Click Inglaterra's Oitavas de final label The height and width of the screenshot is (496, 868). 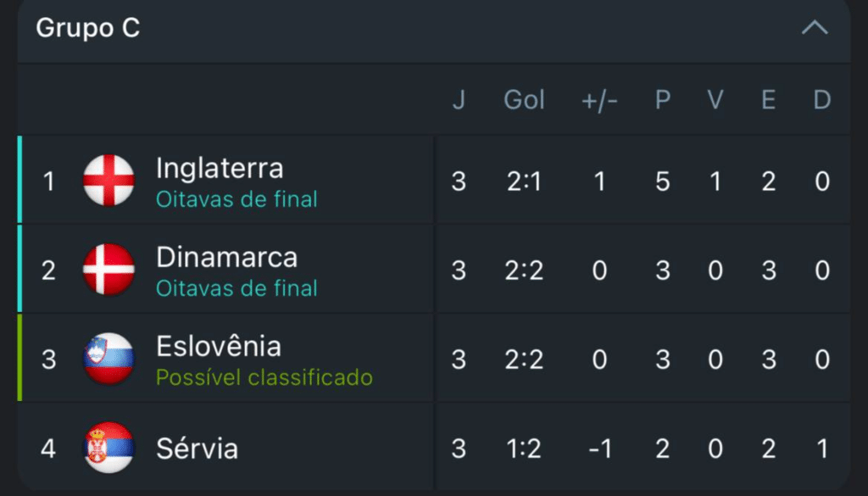coord(236,199)
